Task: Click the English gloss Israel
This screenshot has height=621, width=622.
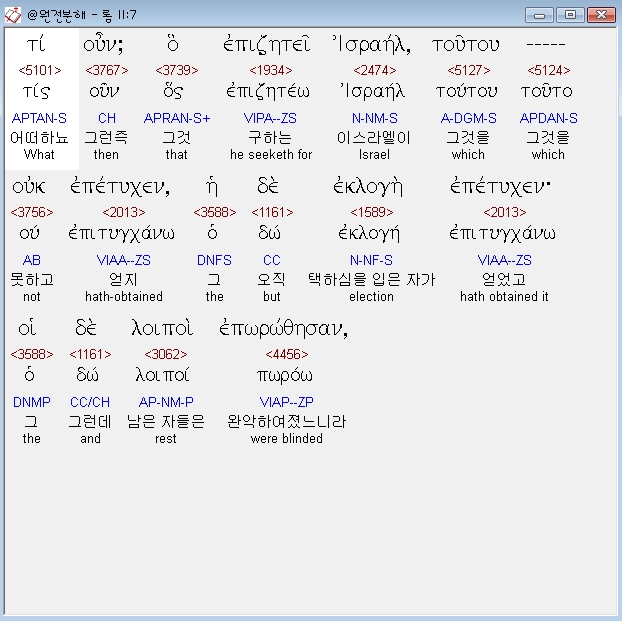Action: click(374, 154)
